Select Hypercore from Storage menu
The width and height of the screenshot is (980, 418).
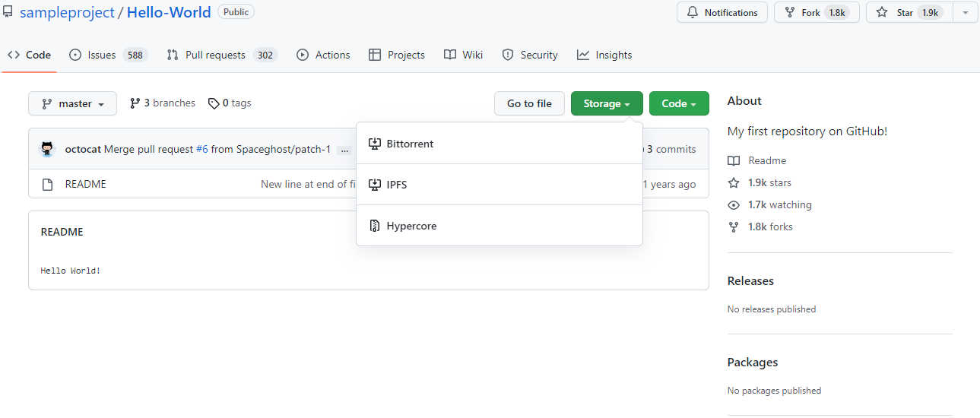[500, 226]
